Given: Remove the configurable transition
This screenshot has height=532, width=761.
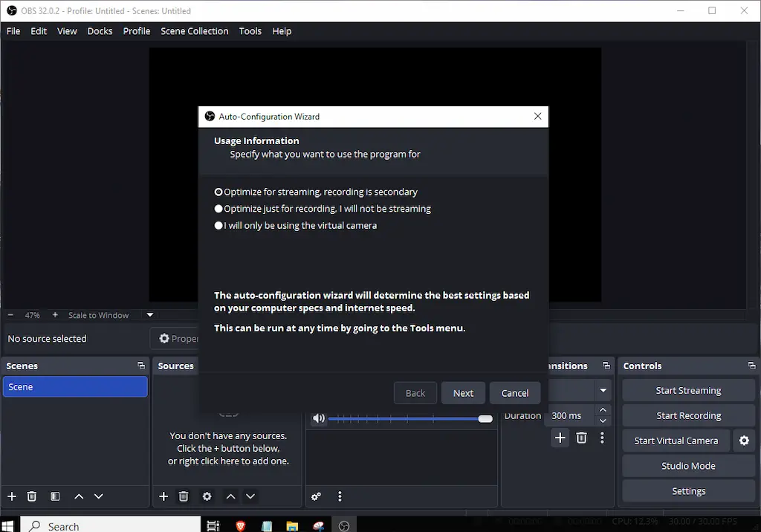Looking at the screenshot, I should click(581, 438).
